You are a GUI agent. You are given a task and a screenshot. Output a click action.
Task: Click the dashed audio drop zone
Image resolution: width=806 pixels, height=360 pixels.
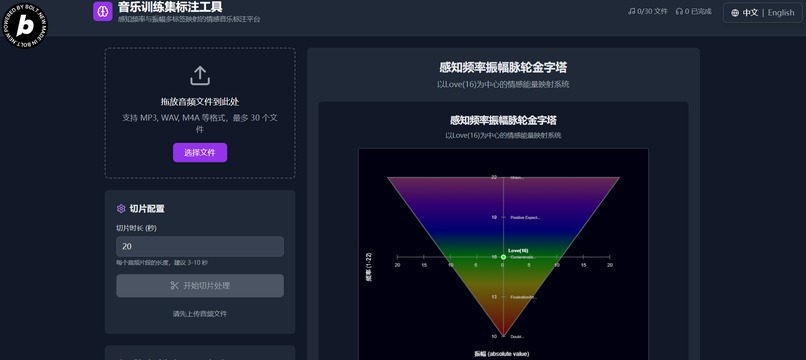point(200,113)
